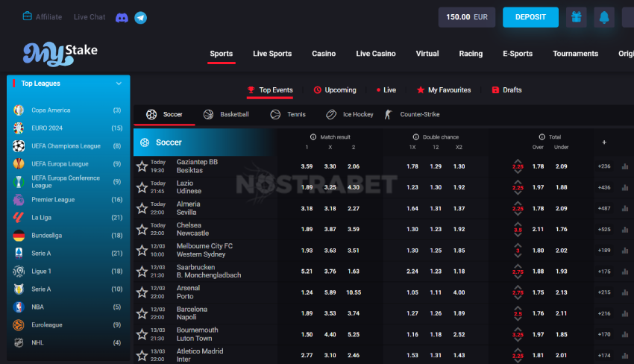Pick Over 1.97 for Bournemouth vs Luton Town

tap(539, 334)
